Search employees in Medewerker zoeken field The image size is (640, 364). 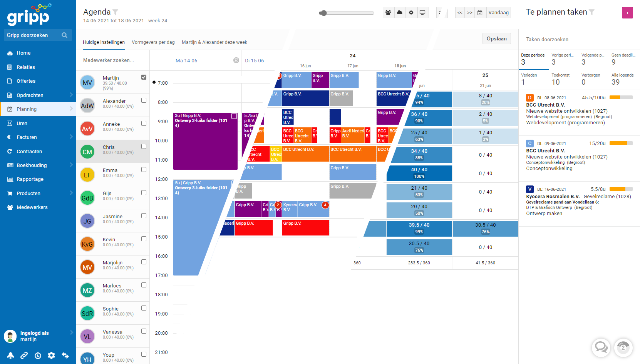(112, 60)
